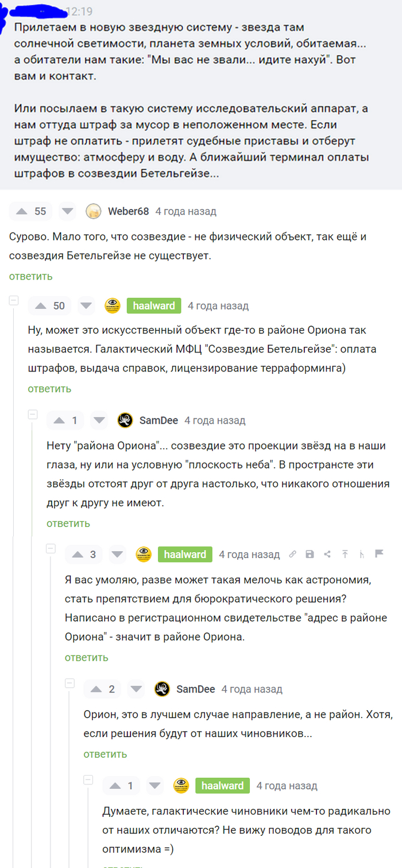Collapse SamDee's "Нету района Ориона" thread

[33, 414]
